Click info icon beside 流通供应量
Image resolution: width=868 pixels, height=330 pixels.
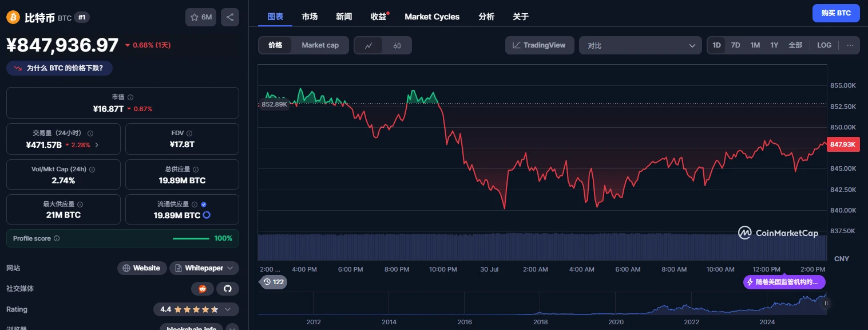point(195,205)
